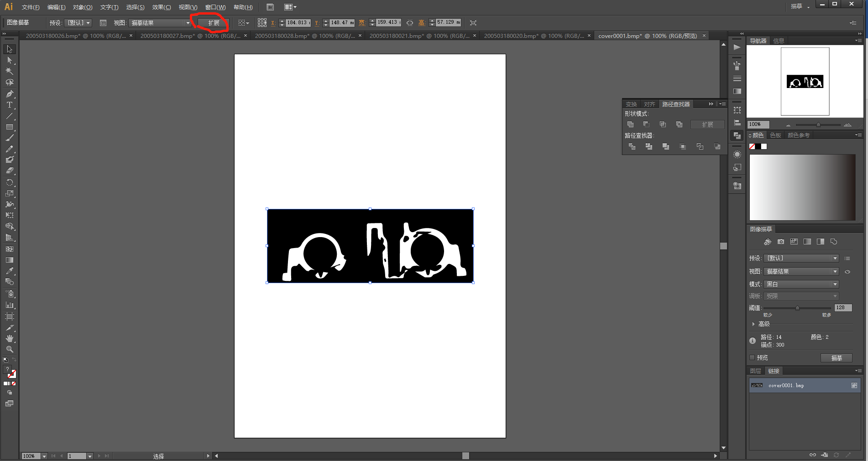Set paint to None in the toolbar
Screen dimensions: 868x461
pos(14,383)
